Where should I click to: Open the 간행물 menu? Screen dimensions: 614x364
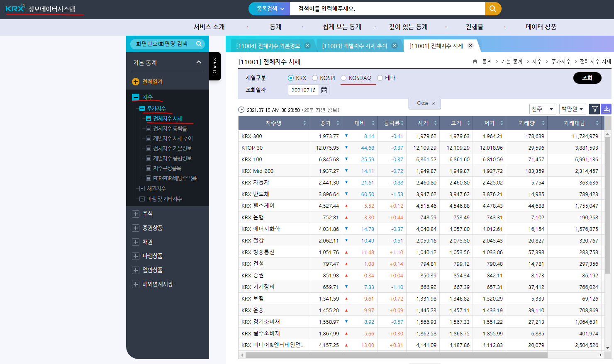click(475, 27)
